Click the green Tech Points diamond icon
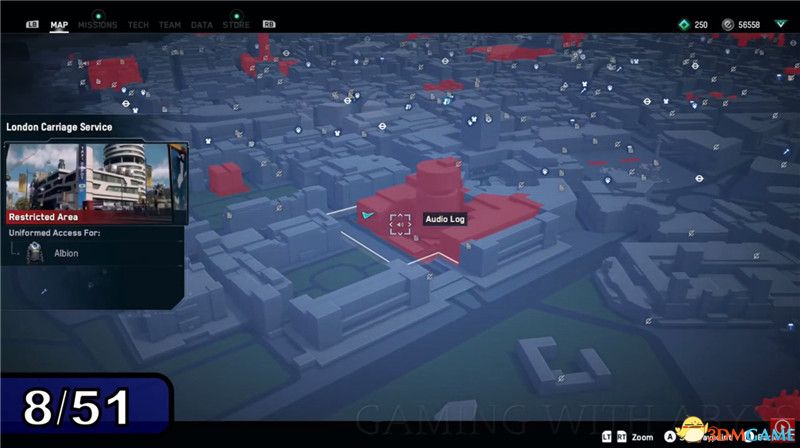This screenshot has height=448, width=800. (684, 24)
